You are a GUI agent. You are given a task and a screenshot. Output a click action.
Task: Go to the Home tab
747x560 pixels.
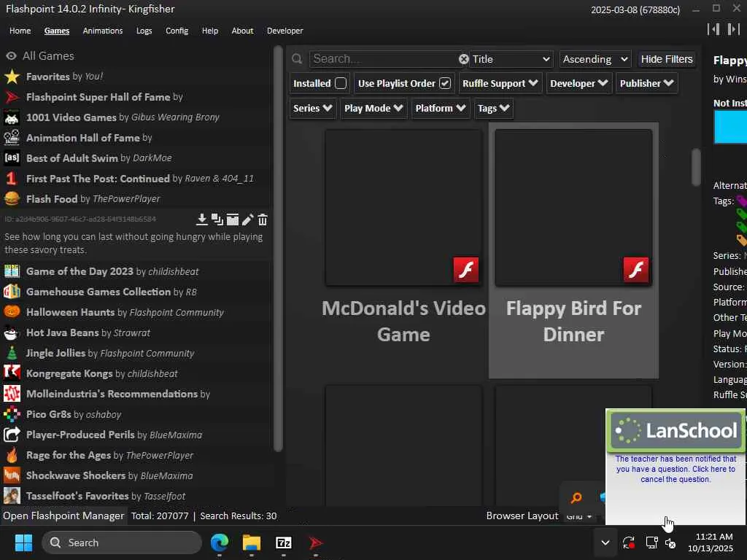(x=20, y=31)
